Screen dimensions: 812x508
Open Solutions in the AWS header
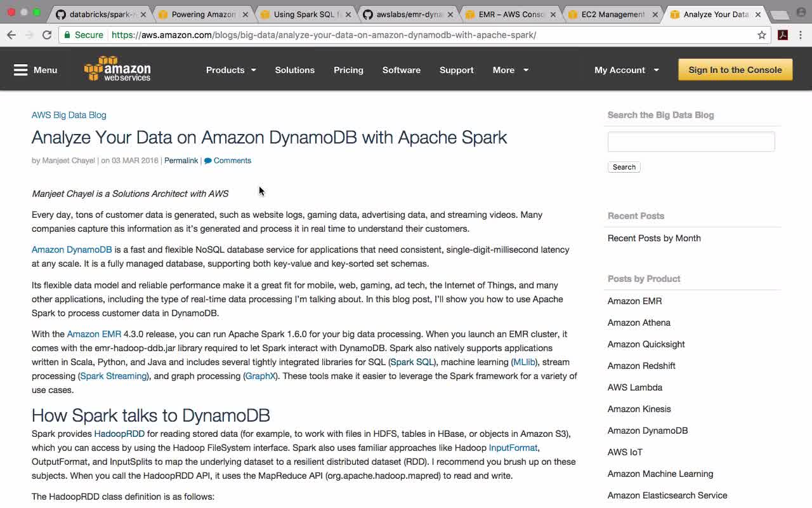pyautogui.click(x=294, y=70)
